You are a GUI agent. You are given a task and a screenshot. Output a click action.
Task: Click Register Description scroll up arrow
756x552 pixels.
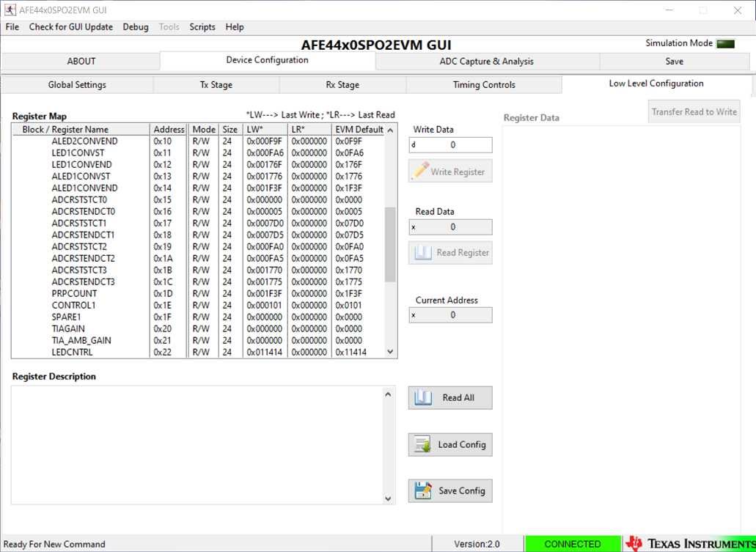coord(388,394)
